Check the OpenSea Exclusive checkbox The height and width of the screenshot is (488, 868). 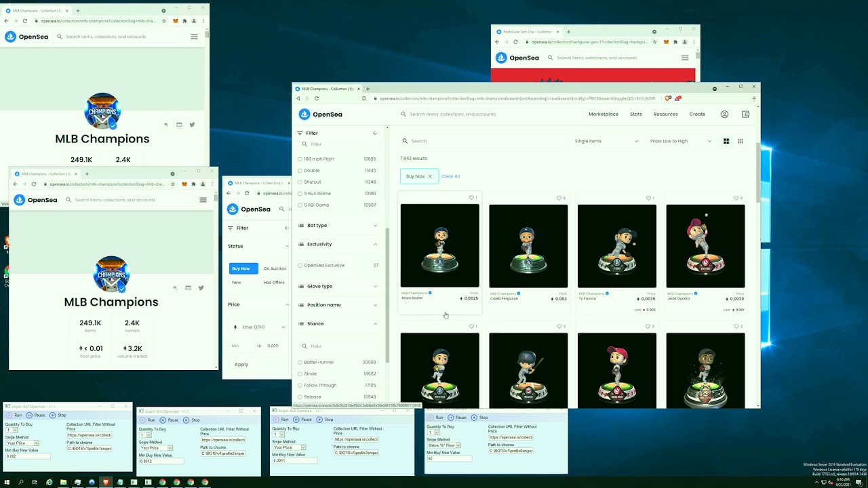[x=300, y=266]
